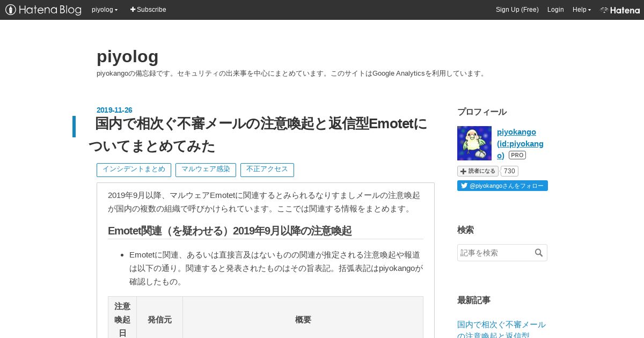Subscribe to the blog with the plus button
This screenshot has height=338, width=644.
tap(148, 10)
